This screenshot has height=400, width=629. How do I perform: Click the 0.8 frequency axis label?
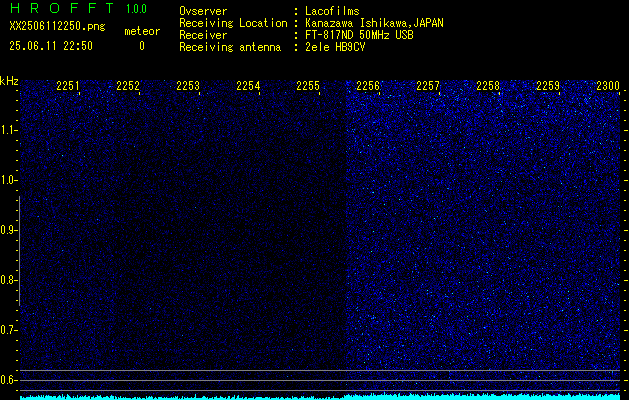click(7, 280)
